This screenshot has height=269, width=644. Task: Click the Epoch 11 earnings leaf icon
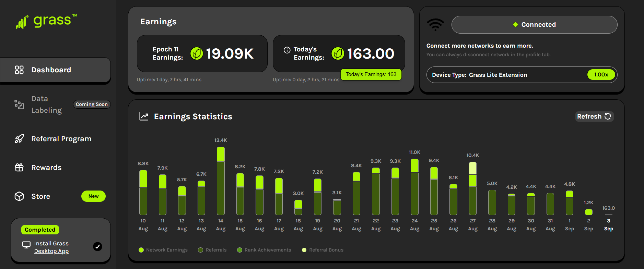[x=197, y=53]
